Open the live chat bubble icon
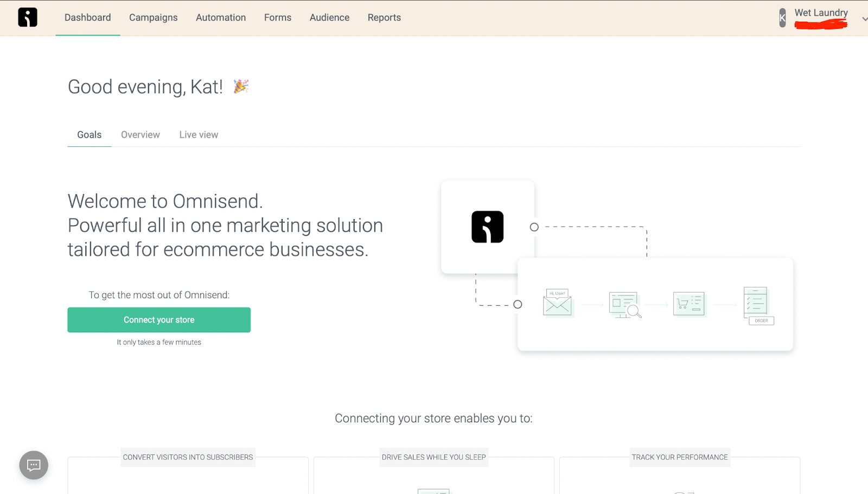This screenshot has width=868, height=494. [34, 465]
